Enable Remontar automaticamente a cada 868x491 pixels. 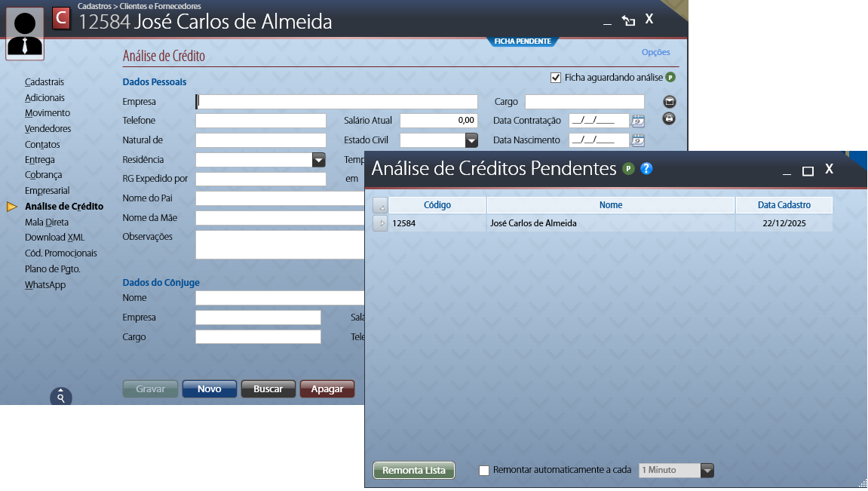tap(484, 471)
